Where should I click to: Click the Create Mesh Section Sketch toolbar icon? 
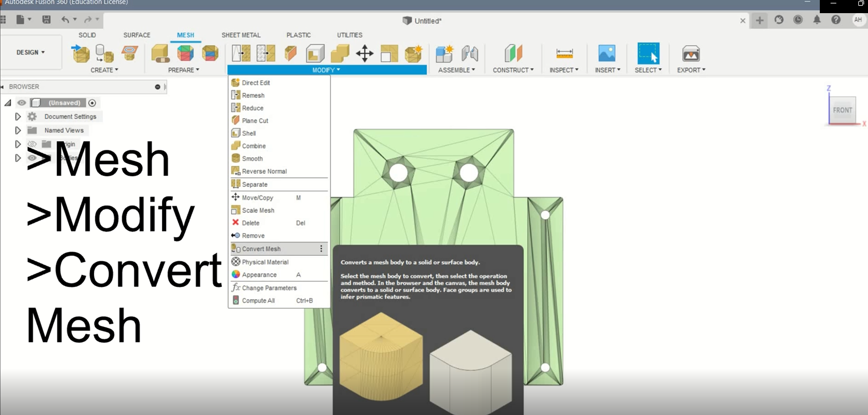[129, 53]
